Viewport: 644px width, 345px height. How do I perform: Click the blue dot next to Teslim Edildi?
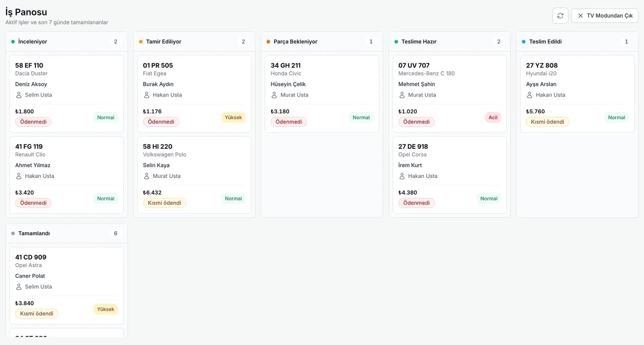click(524, 42)
